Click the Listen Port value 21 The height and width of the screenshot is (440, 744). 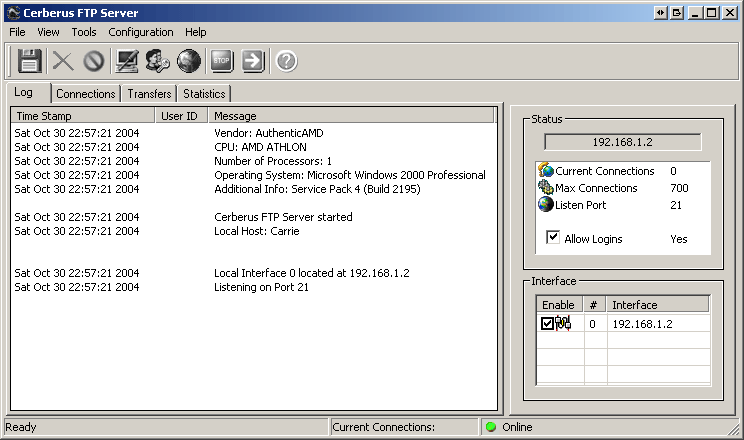pos(676,205)
